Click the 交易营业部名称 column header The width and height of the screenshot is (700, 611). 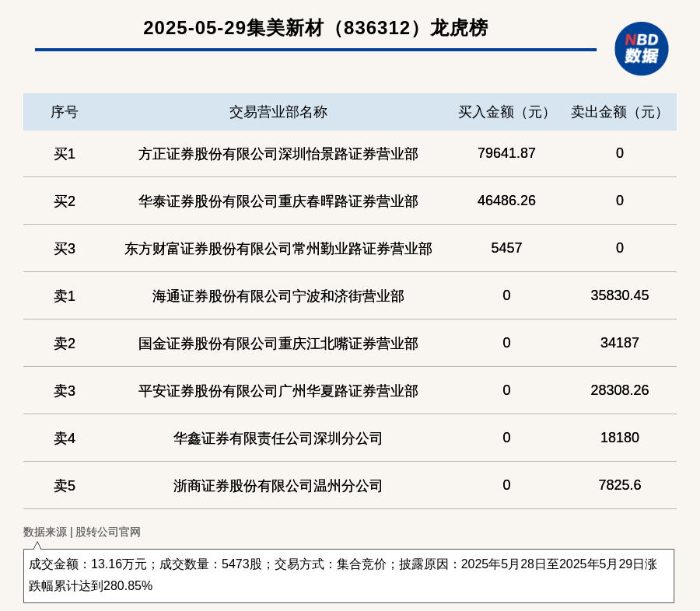pyautogui.click(x=278, y=112)
